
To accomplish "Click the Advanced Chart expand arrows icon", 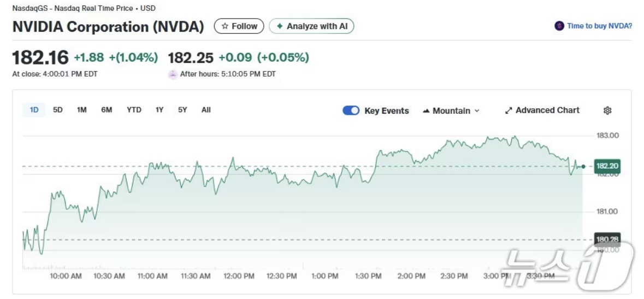I will pos(509,110).
